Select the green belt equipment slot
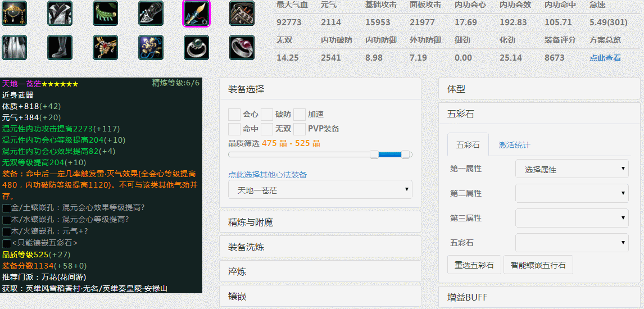Image resolution: width=644 pixels, height=309 pixels. (x=106, y=13)
